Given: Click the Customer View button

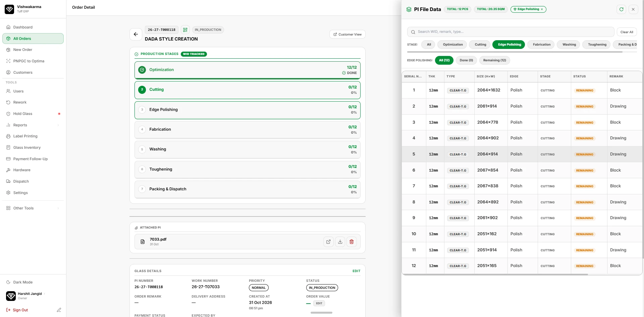Looking at the screenshot, I should 347,34.
